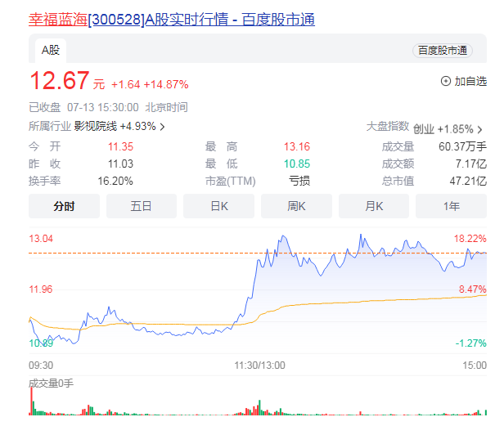Open the 创业 index link
The height and width of the screenshot is (426, 504).
423,129
